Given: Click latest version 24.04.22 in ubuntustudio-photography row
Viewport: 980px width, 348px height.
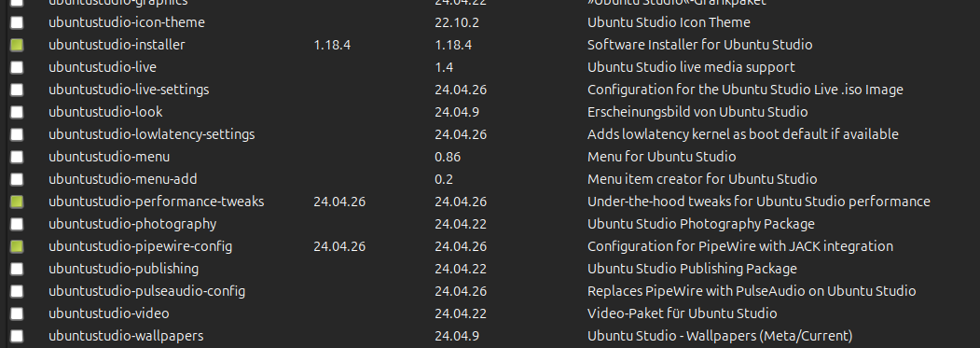Looking at the screenshot, I should coord(461,224).
